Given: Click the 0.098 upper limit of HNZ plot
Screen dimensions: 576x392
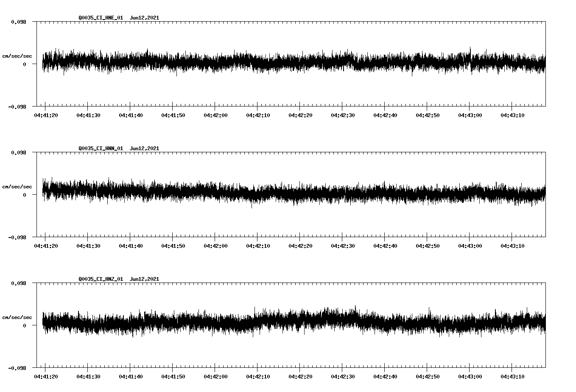Looking at the screenshot, I should click(x=19, y=283).
